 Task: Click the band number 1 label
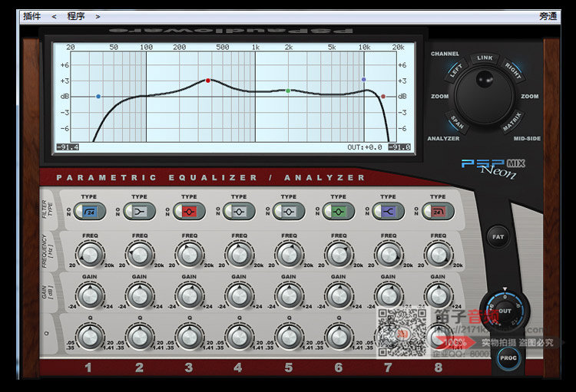[x=88, y=367]
